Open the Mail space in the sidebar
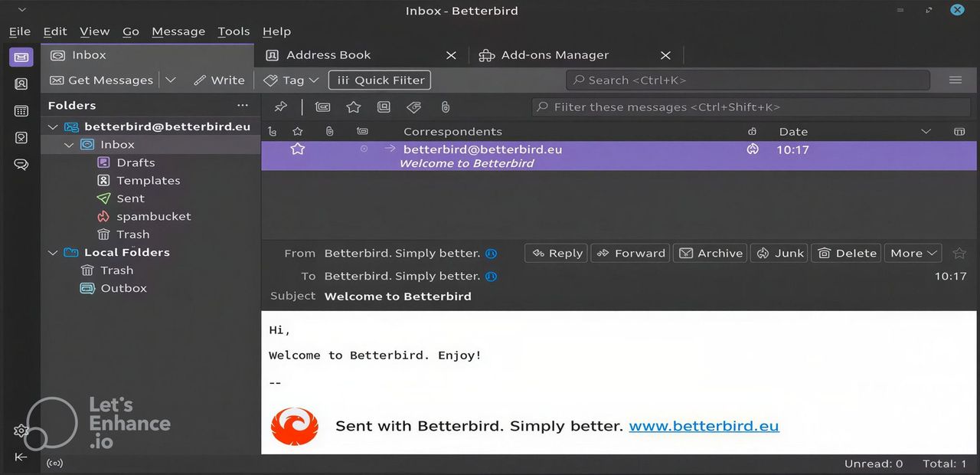980x475 pixels. (x=21, y=57)
